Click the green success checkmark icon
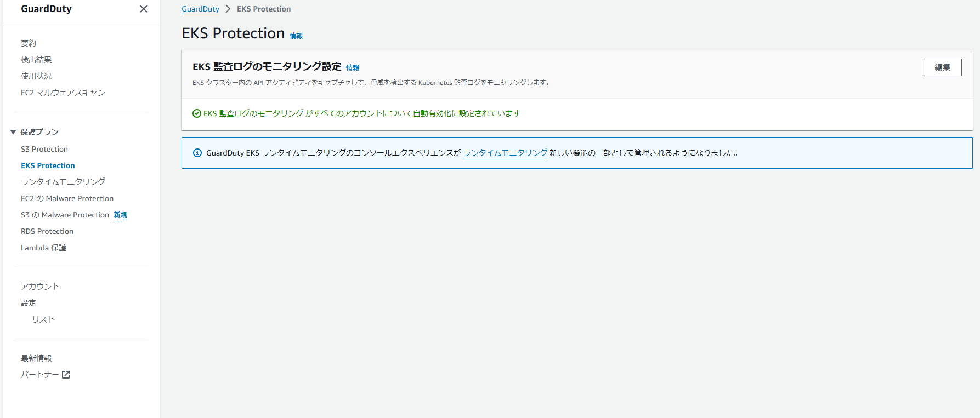This screenshot has height=418, width=980. (x=197, y=113)
